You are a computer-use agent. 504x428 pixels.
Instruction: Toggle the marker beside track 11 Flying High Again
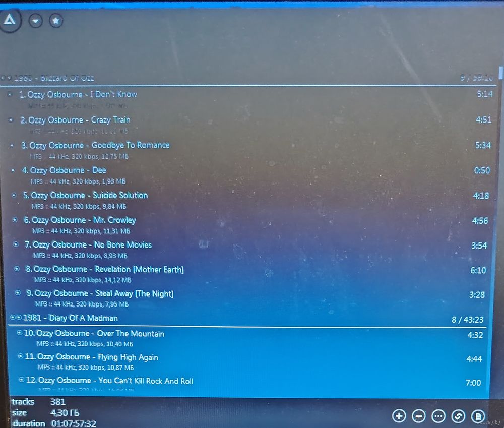click(x=20, y=356)
